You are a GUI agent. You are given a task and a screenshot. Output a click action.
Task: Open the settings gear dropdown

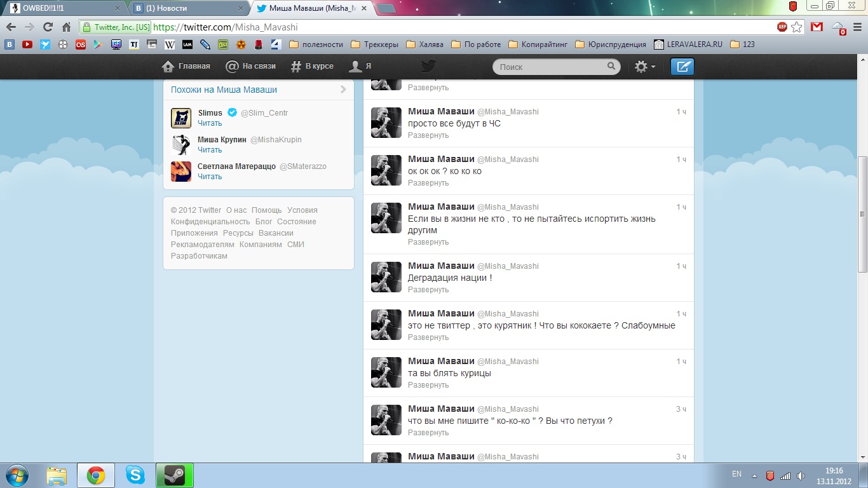[645, 67]
